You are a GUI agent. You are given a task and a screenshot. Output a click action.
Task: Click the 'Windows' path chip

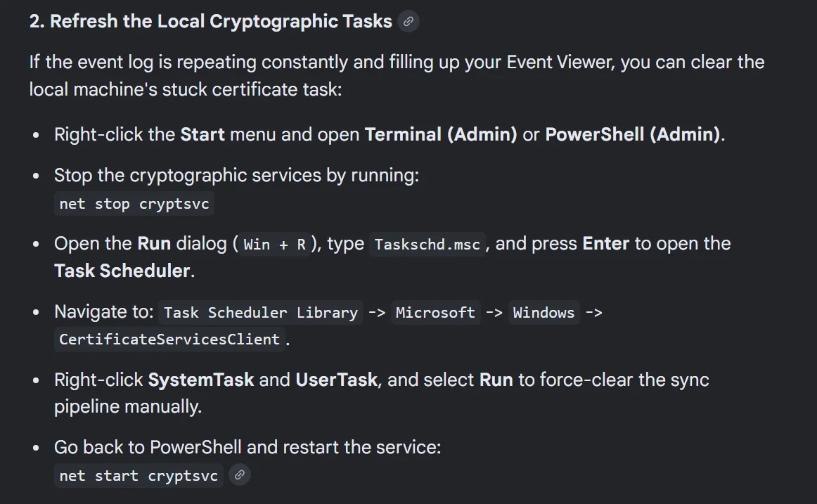tap(544, 312)
